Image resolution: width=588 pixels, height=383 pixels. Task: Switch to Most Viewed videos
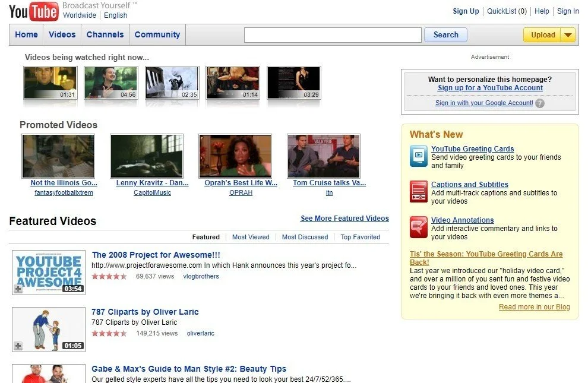pyautogui.click(x=251, y=237)
